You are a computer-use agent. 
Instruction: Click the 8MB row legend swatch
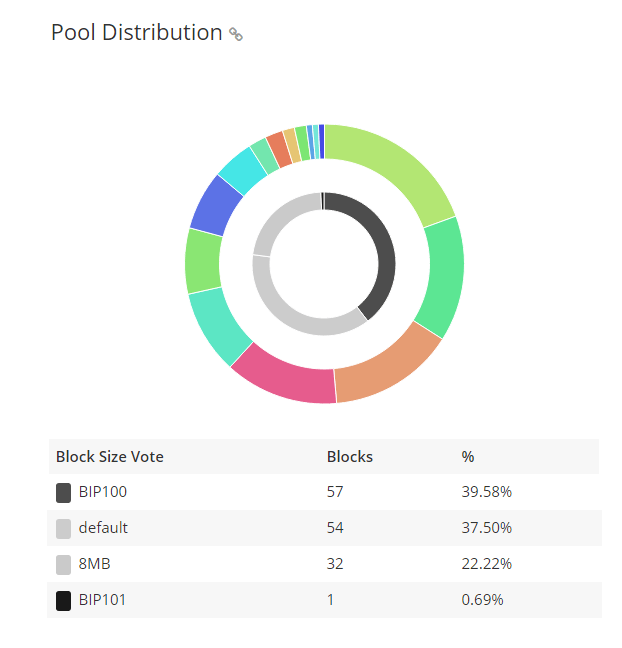[x=63, y=564]
